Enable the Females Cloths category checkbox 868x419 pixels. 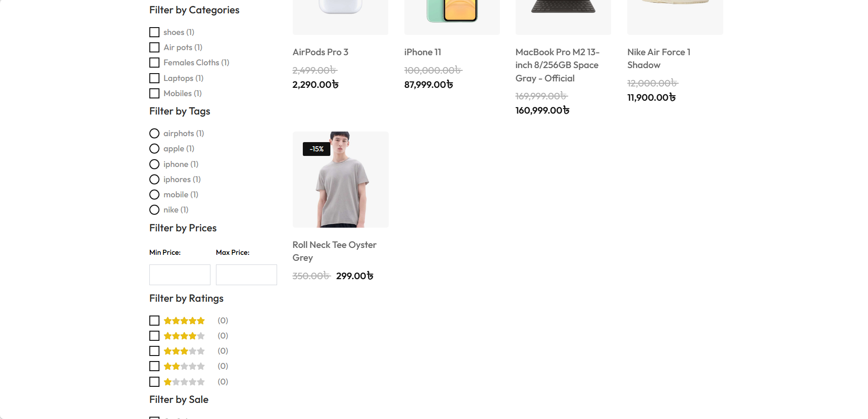click(154, 63)
